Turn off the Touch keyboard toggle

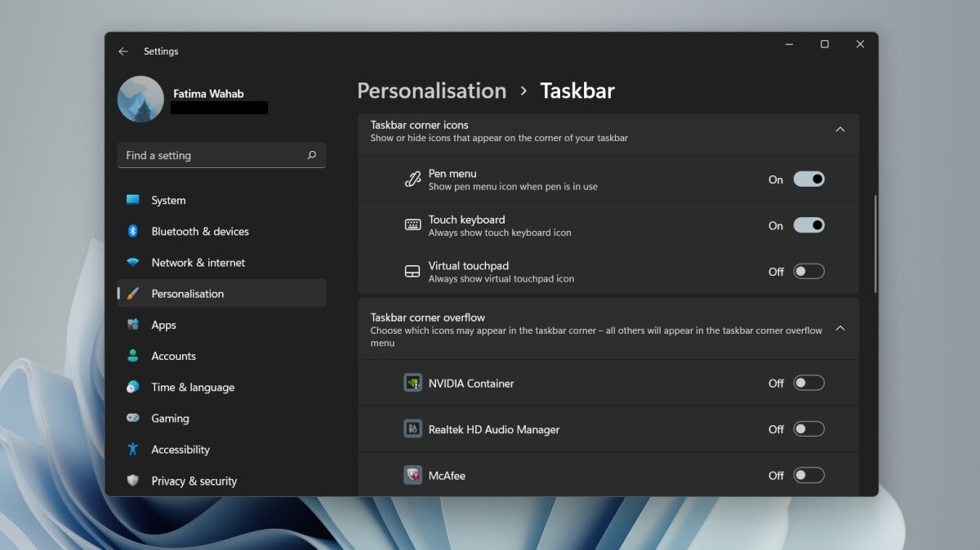[x=808, y=224]
